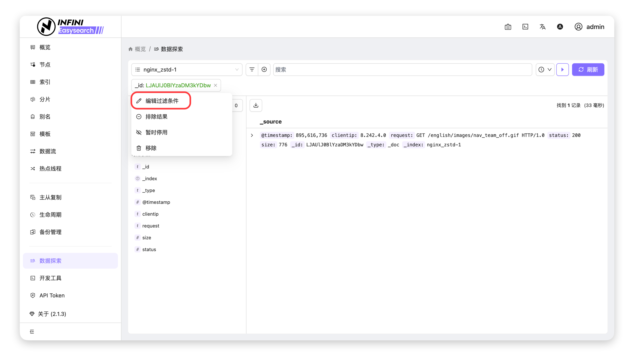The height and width of the screenshot is (364, 634).
Task: Click the 搜索 search input field
Action: (402, 70)
